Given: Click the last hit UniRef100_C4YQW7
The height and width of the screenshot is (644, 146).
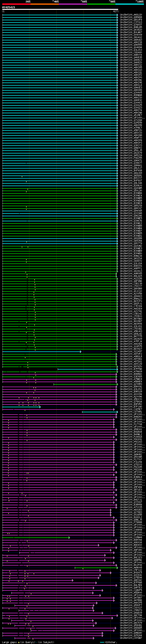Looking at the screenshot, I should click(131, 638).
